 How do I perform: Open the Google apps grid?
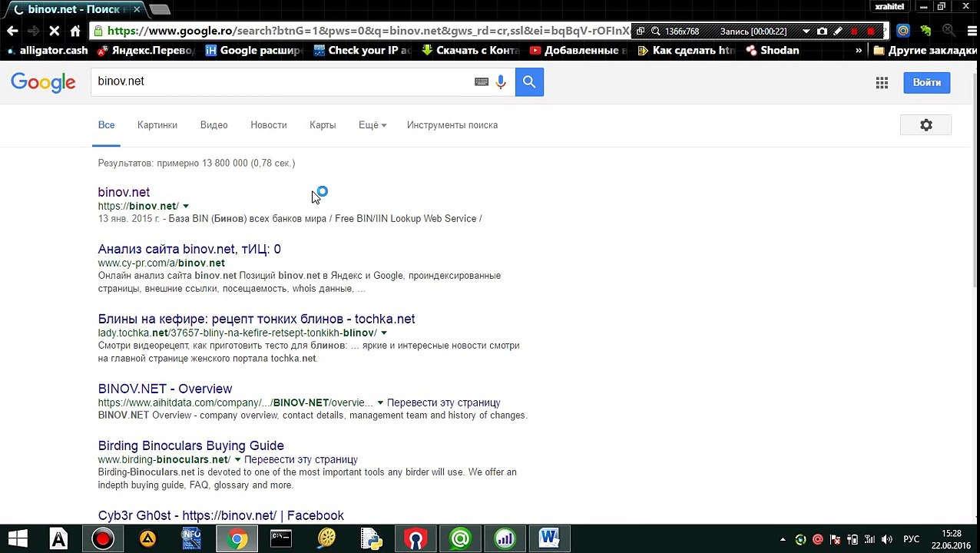882,82
